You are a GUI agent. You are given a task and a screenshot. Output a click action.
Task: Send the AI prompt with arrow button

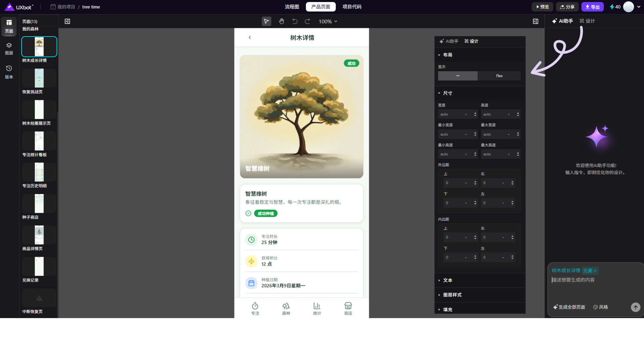tap(635, 307)
